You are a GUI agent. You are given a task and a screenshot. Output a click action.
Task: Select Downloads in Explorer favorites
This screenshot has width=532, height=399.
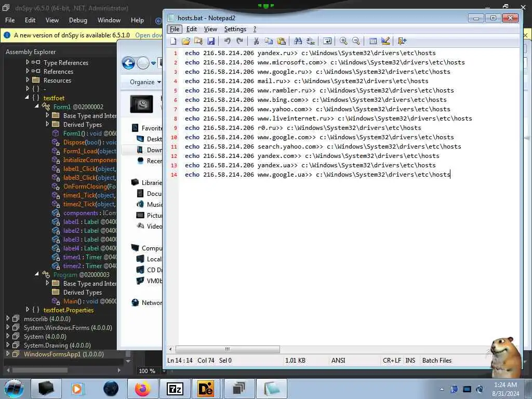149,150
